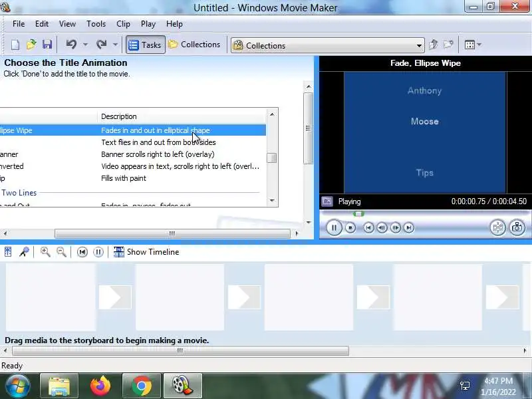Switch view with Show Timeline
This screenshot has width=532, height=399.
(146, 252)
